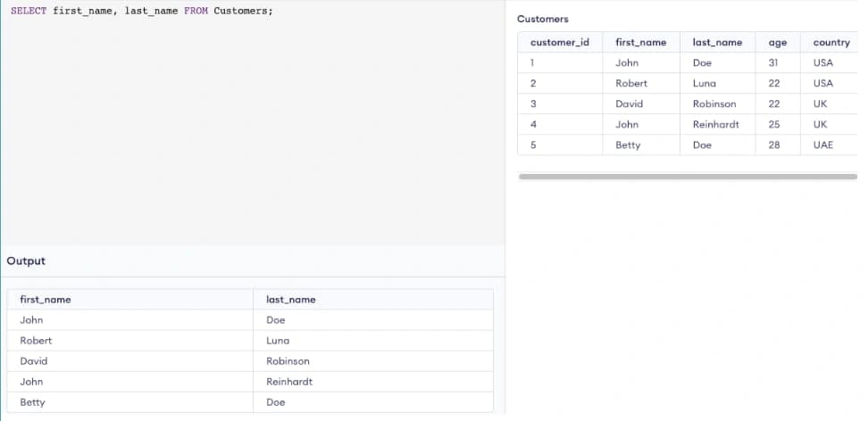Image resolution: width=868 pixels, height=421 pixels.
Task: Click age value 31 in Customers table
Action: tap(773, 62)
